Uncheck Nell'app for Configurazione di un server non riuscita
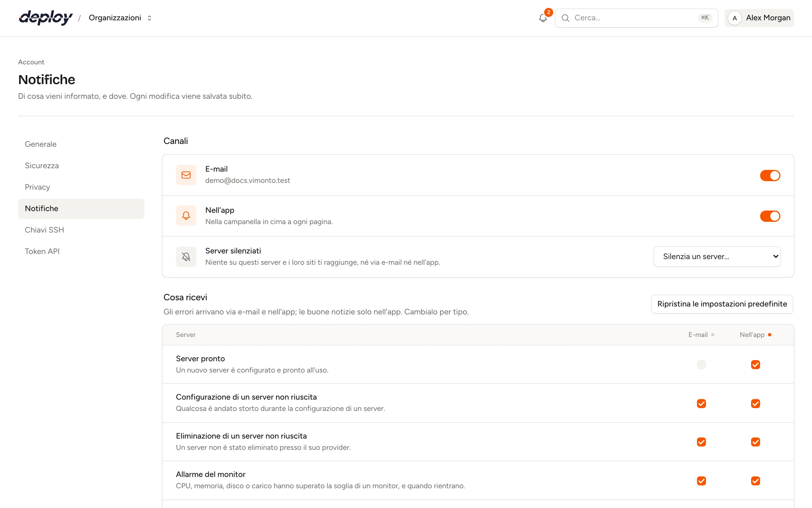The image size is (812, 508). click(755, 403)
